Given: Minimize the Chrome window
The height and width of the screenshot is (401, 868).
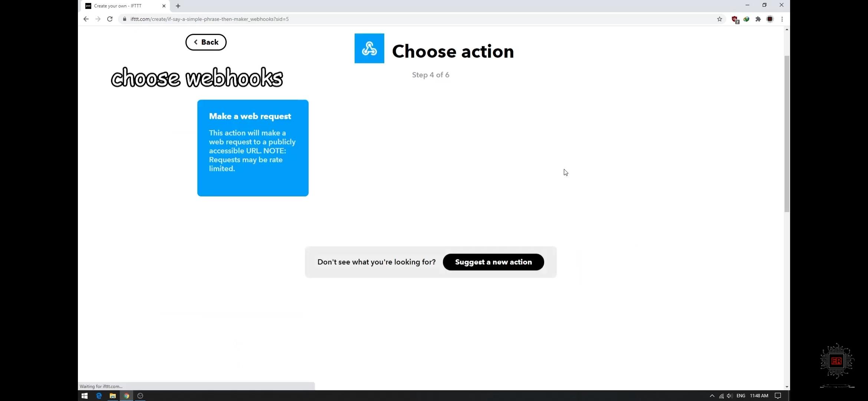Looking at the screenshot, I should 747,5.
